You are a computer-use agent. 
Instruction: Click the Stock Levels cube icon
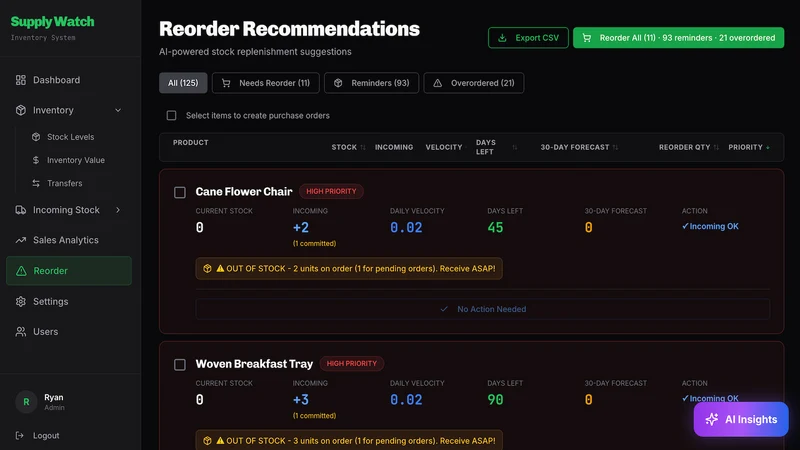pos(36,137)
